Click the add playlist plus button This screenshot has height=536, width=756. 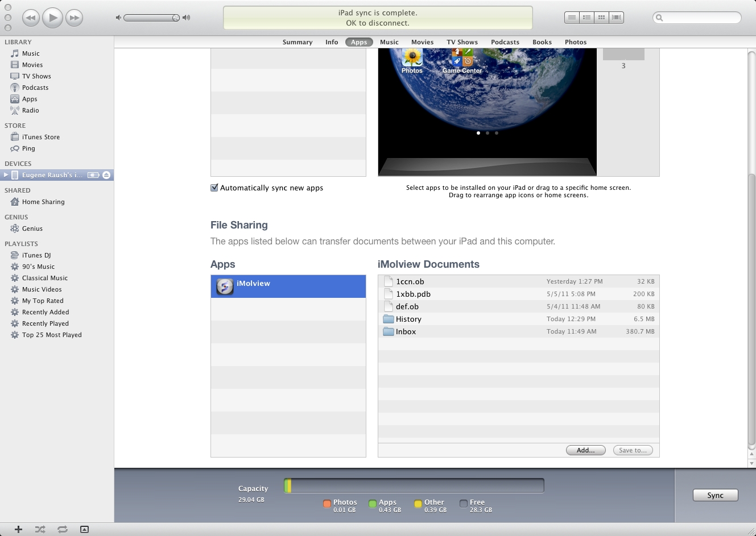point(18,529)
